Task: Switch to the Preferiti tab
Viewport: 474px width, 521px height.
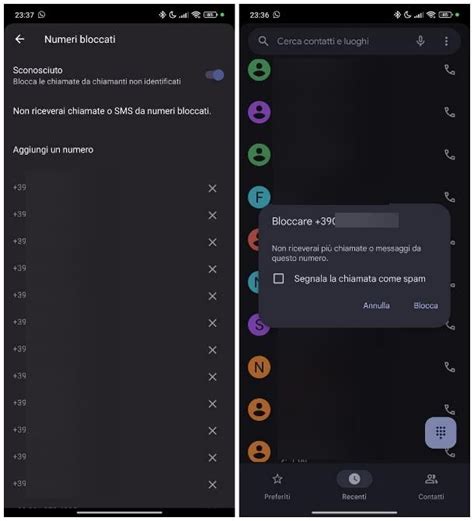Action: tap(277, 486)
